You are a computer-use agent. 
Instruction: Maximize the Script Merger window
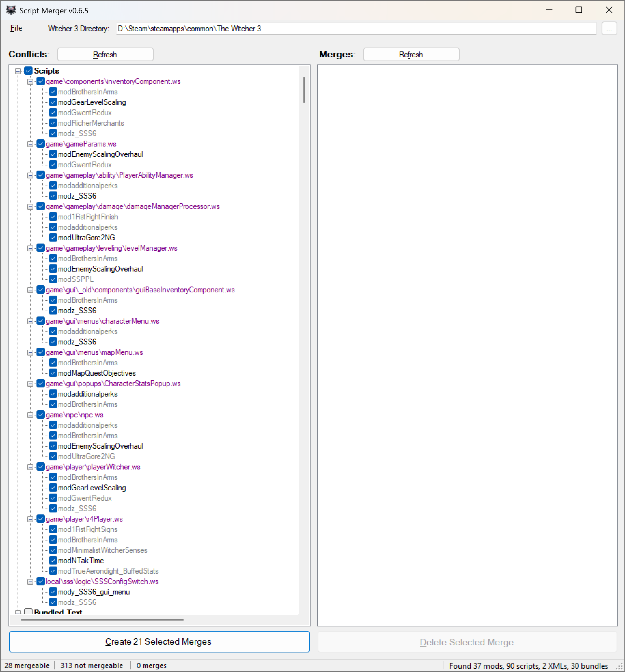click(579, 10)
